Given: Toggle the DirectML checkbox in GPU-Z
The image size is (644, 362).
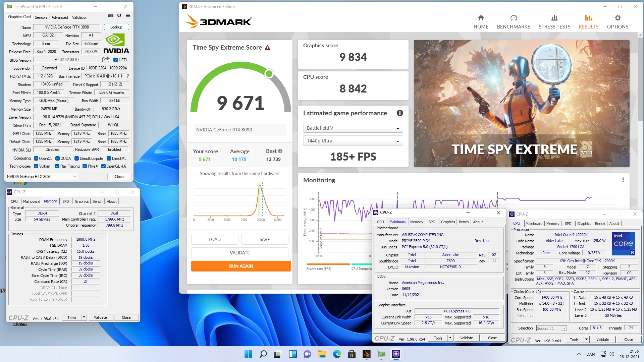Looking at the screenshot, I should (109, 159).
